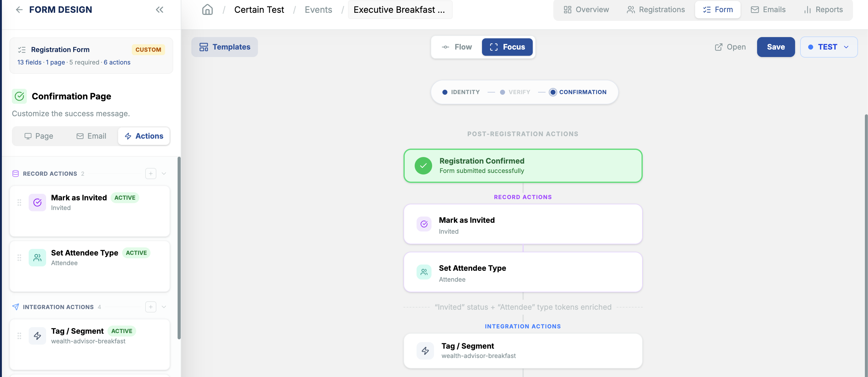Switch to Flow view mode
This screenshot has width=868, height=377.
coord(457,47)
